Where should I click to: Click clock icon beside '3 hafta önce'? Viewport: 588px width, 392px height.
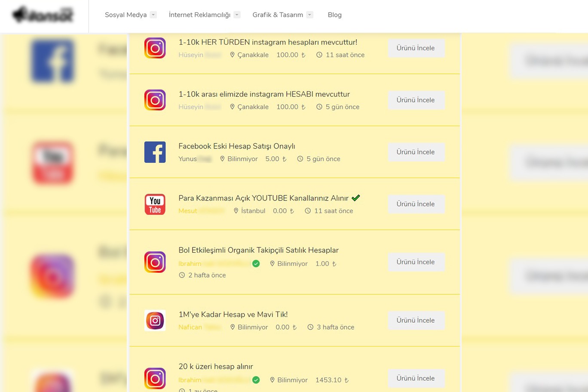[310, 327]
